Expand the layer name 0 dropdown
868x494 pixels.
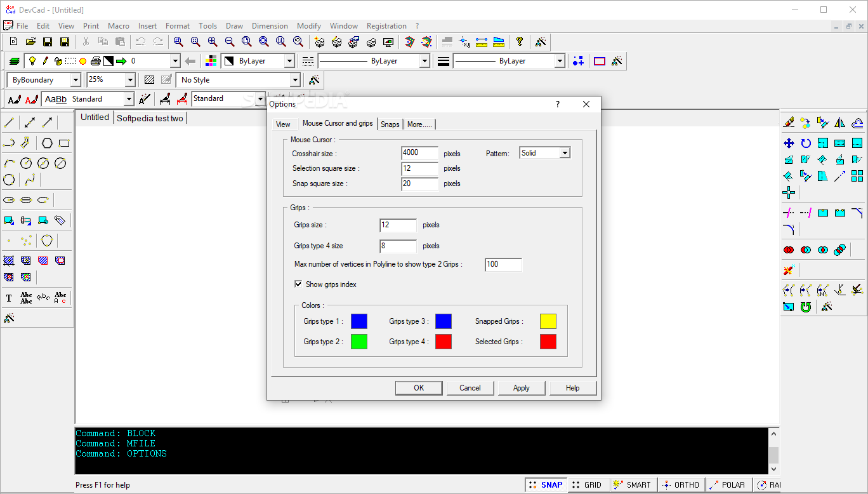pos(175,61)
